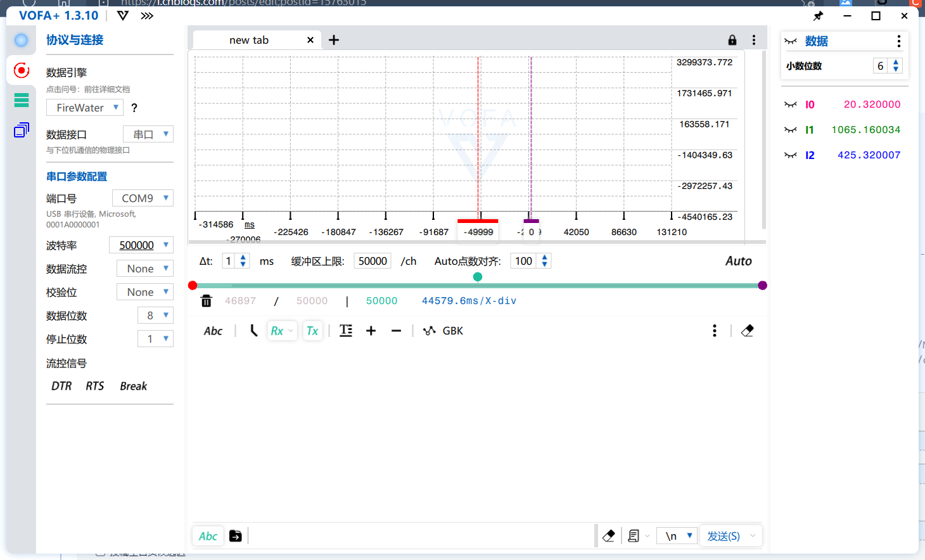Open the 500000 baud rate dropdown

tap(141, 245)
